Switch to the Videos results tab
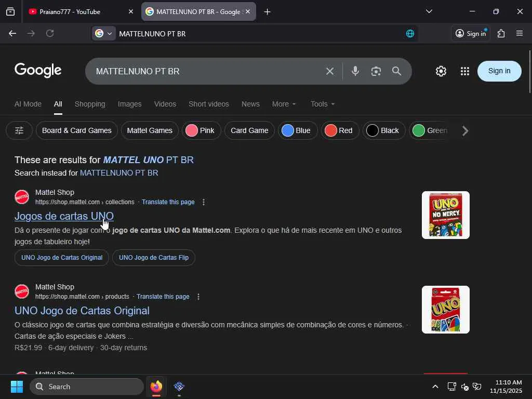Viewport: 532px width, 399px height. 165,104
